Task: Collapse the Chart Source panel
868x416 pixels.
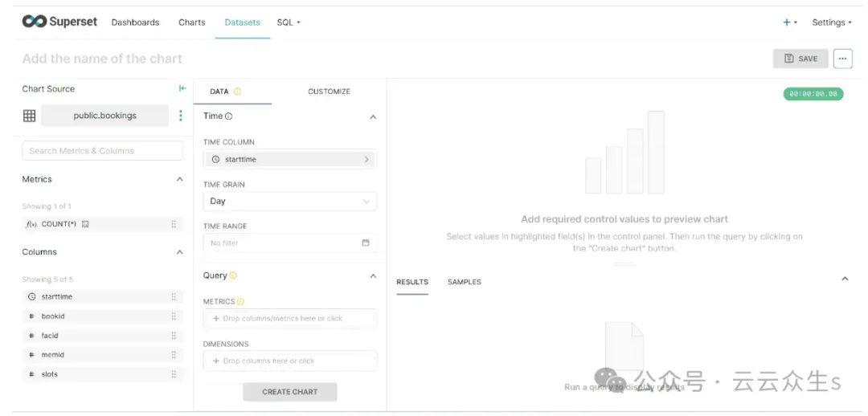Action: [x=182, y=88]
